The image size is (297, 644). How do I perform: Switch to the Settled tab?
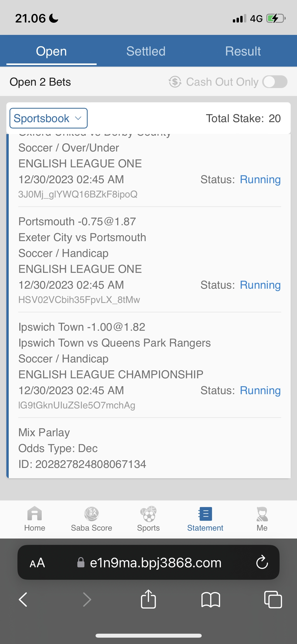pos(146,51)
